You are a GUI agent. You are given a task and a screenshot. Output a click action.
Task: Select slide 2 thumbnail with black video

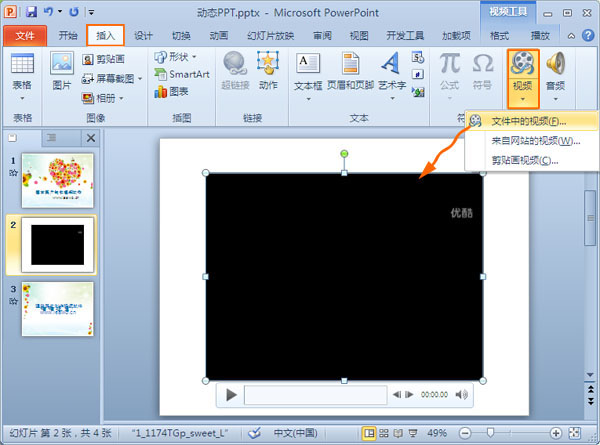coord(57,245)
